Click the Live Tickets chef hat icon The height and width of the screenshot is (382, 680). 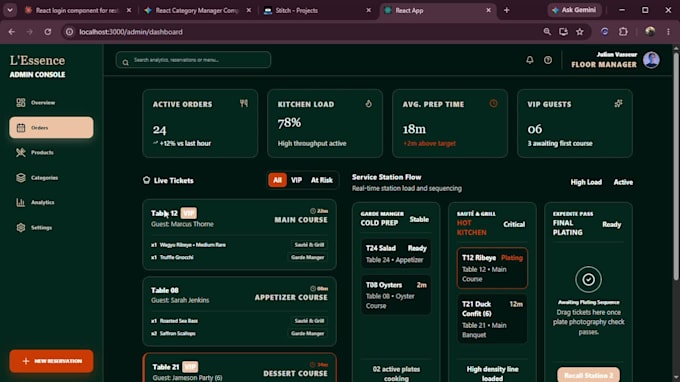click(x=147, y=180)
